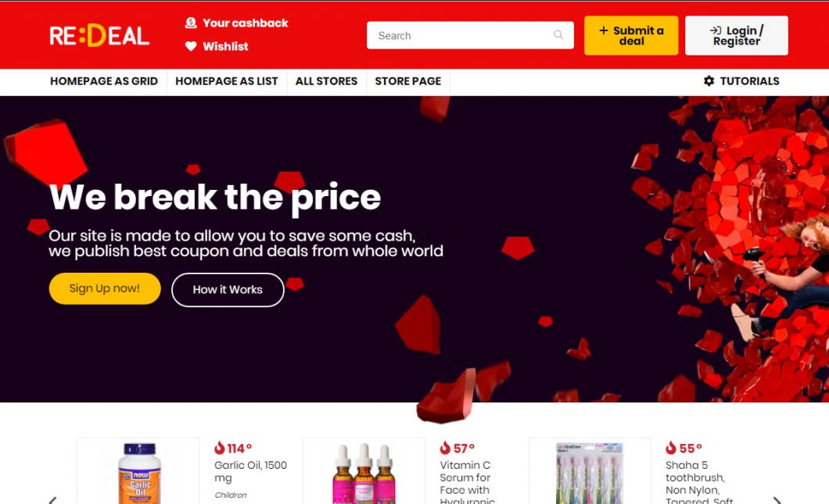Click the RE:DEAL logo

pos(99,36)
